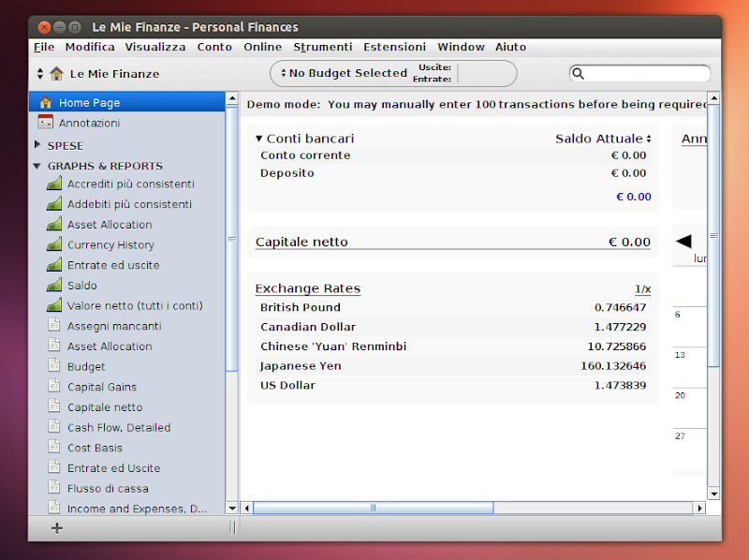
Task: Open the File menu
Action: click(44, 47)
